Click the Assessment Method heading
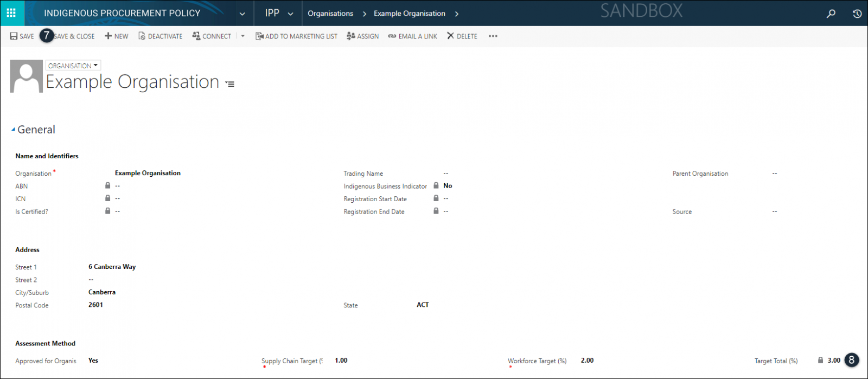Image resolution: width=868 pixels, height=379 pixels. point(45,344)
